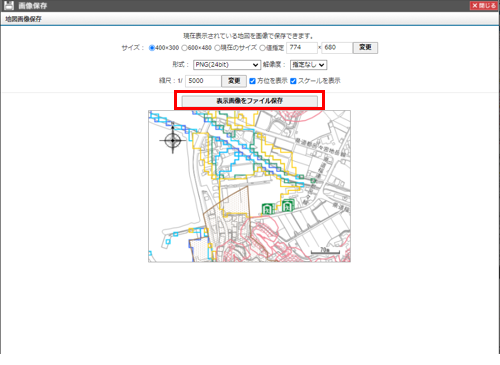Toggle the スケールを表示 checkbox
500x365 pixels.
pos(293,81)
